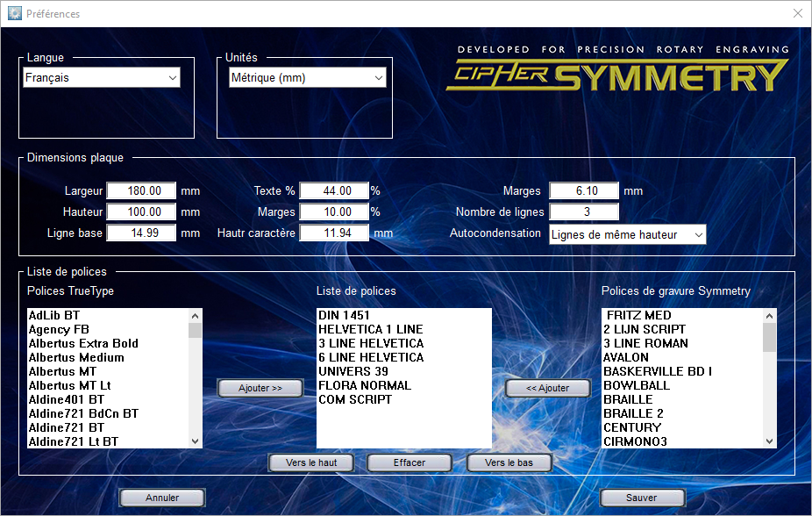Image resolution: width=812 pixels, height=516 pixels.
Task: Select the Hauteur value field
Action: (x=141, y=211)
